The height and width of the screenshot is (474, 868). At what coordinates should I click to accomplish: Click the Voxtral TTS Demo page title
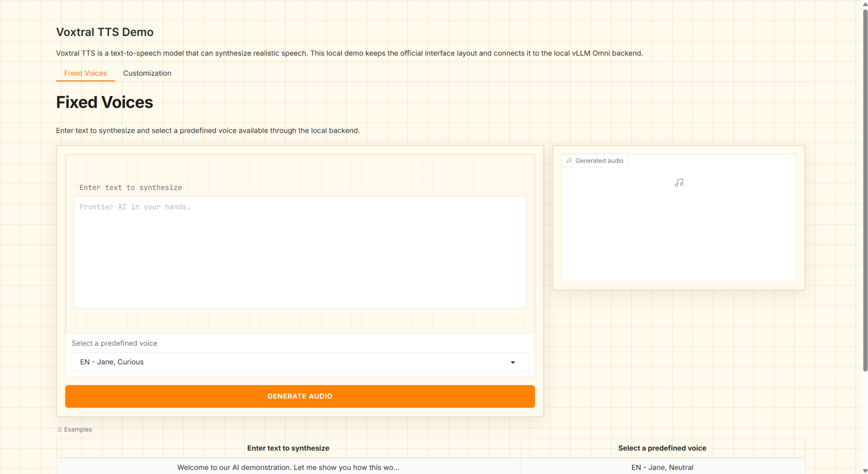pyautogui.click(x=105, y=32)
